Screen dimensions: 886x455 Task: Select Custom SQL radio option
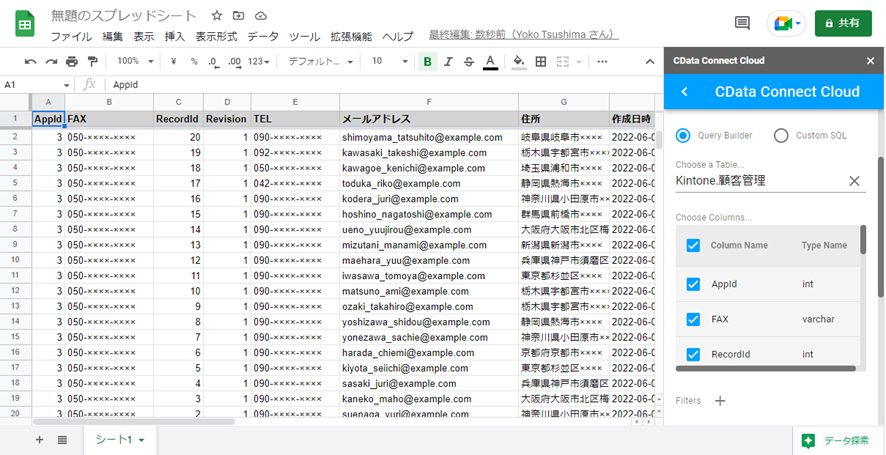[781, 136]
